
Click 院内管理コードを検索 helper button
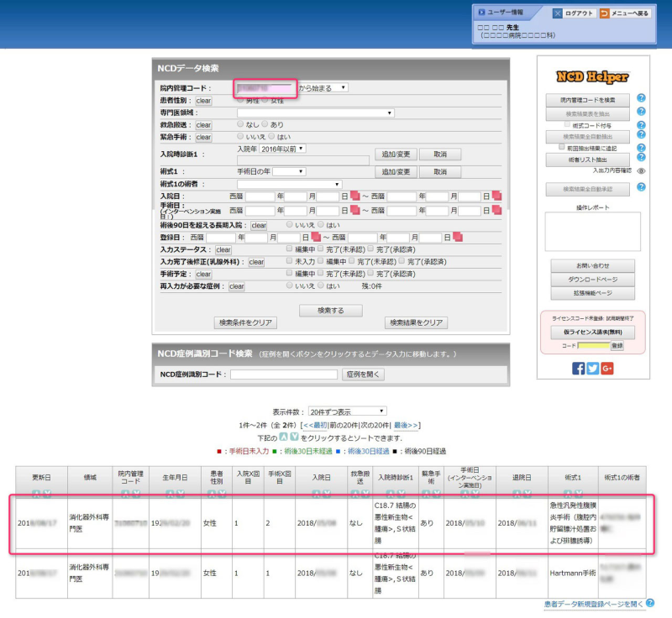[x=587, y=100]
